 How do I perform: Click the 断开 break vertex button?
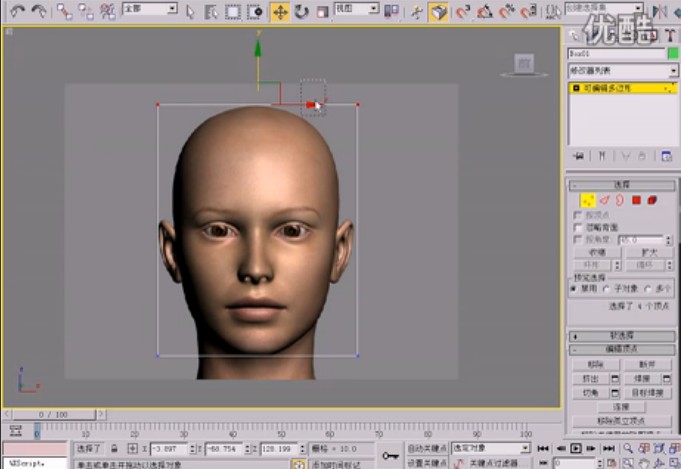pyautogui.click(x=647, y=365)
